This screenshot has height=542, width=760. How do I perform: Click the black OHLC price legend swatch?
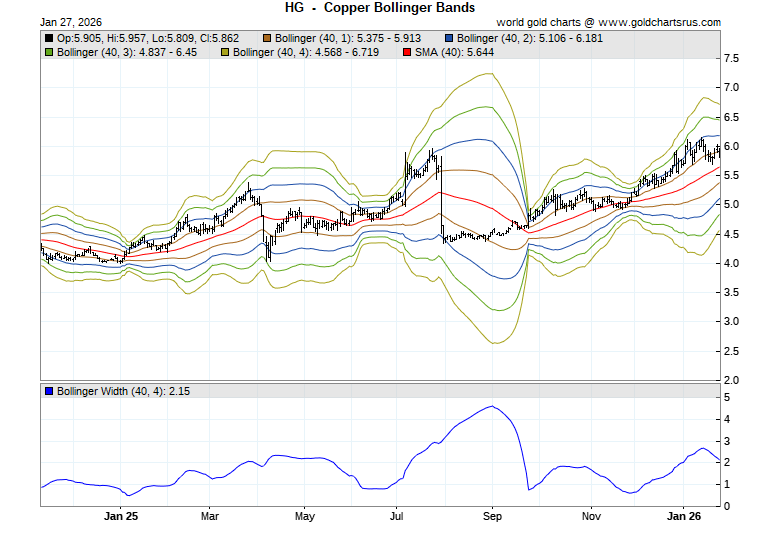click(49, 38)
